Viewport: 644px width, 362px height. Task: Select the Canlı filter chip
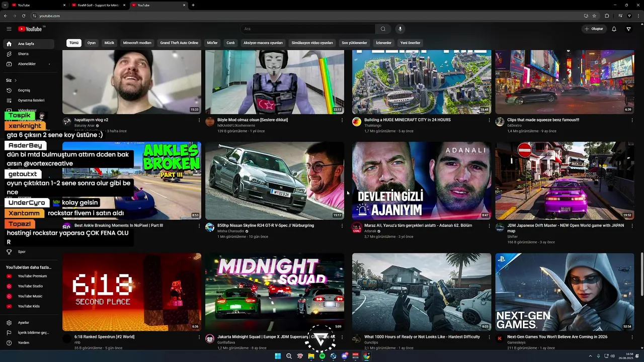pos(230,43)
